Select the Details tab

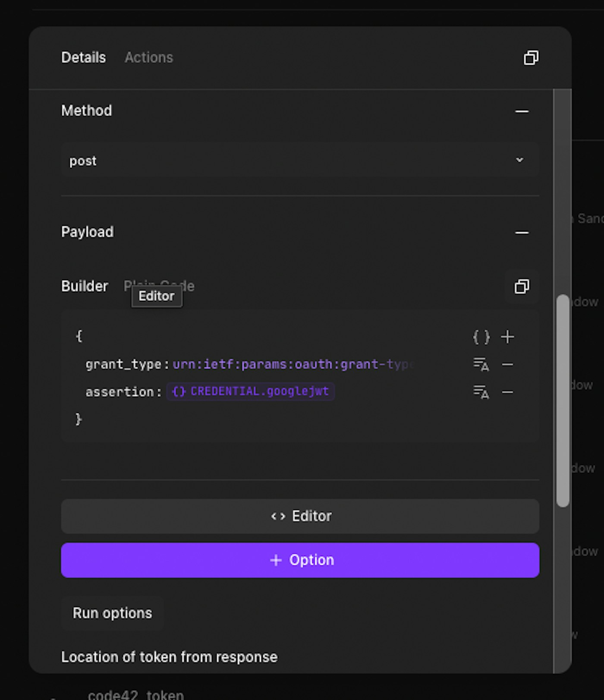click(83, 58)
